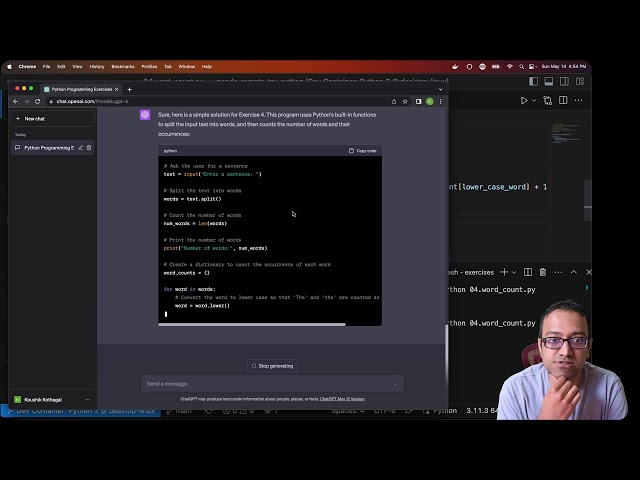Open the Bookmarks menu
The width and height of the screenshot is (640, 480).
click(123, 67)
